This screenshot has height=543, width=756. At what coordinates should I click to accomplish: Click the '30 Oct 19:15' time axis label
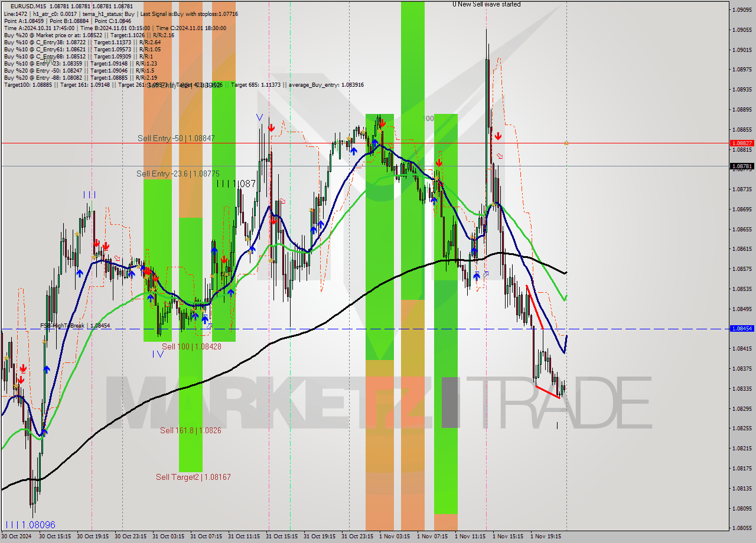pyautogui.click(x=92, y=537)
